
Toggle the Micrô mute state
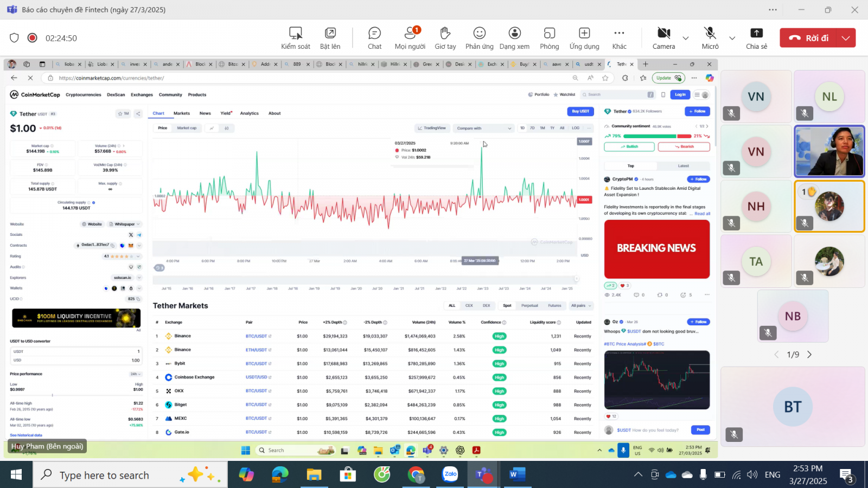(x=710, y=38)
